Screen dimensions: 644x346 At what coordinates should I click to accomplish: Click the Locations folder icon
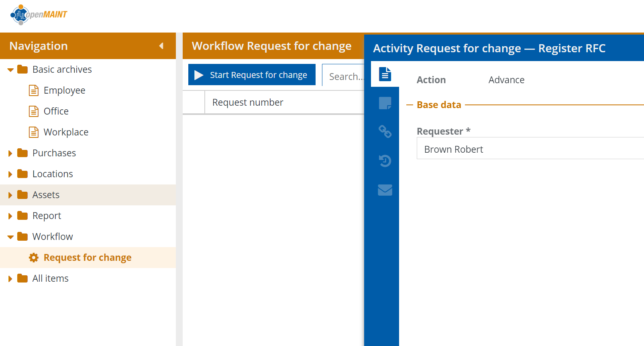(x=22, y=174)
